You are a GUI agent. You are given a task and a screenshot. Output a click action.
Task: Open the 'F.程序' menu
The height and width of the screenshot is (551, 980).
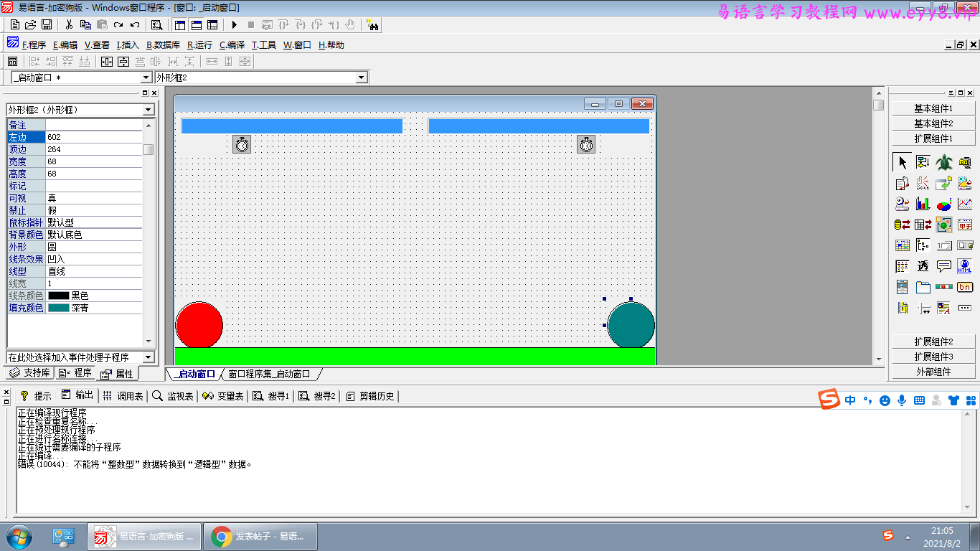[34, 44]
